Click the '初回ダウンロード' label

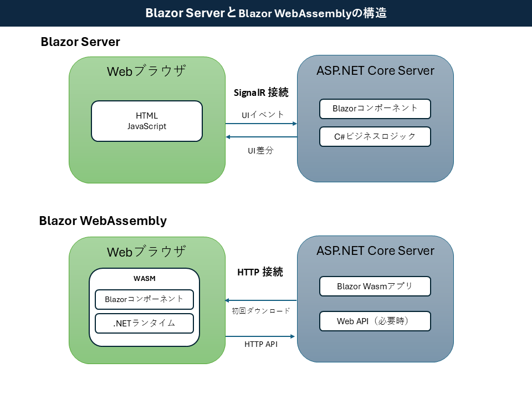tap(261, 311)
